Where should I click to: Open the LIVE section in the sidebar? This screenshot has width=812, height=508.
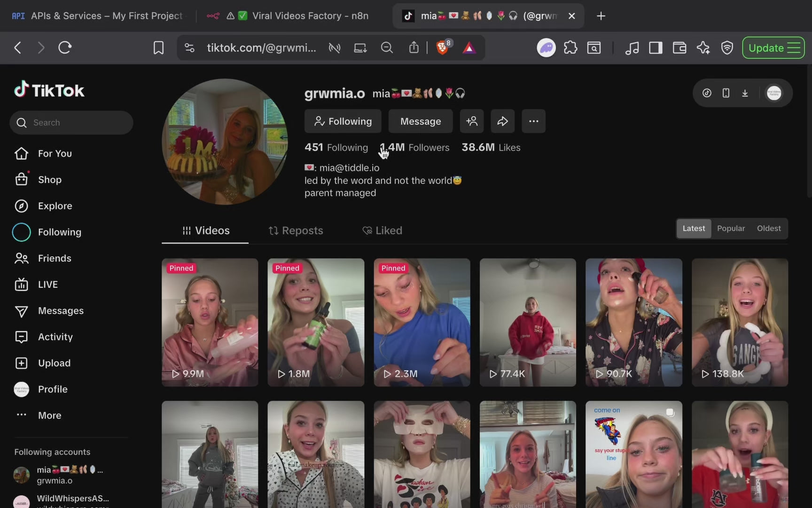tap(47, 285)
